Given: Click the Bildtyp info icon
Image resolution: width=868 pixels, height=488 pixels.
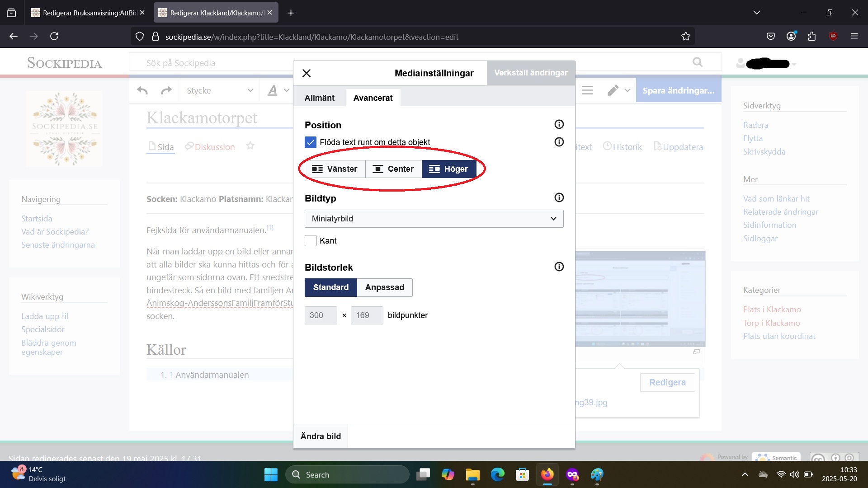Looking at the screenshot, I should (559, 197).
